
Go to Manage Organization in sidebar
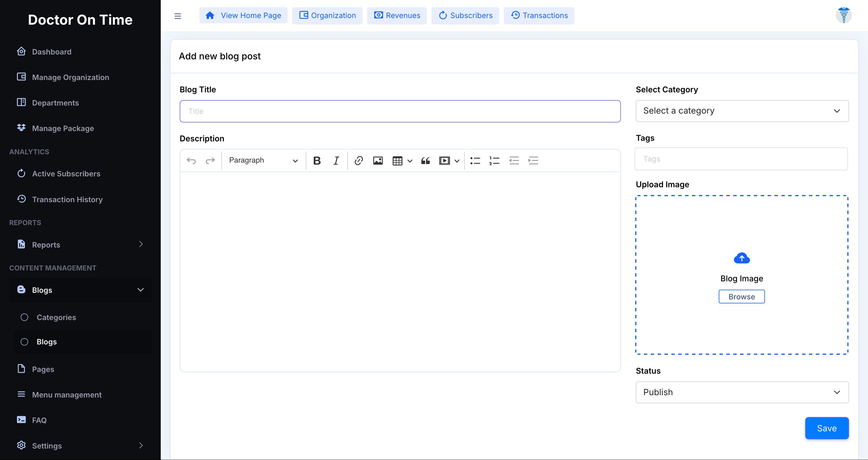(70, 77)
